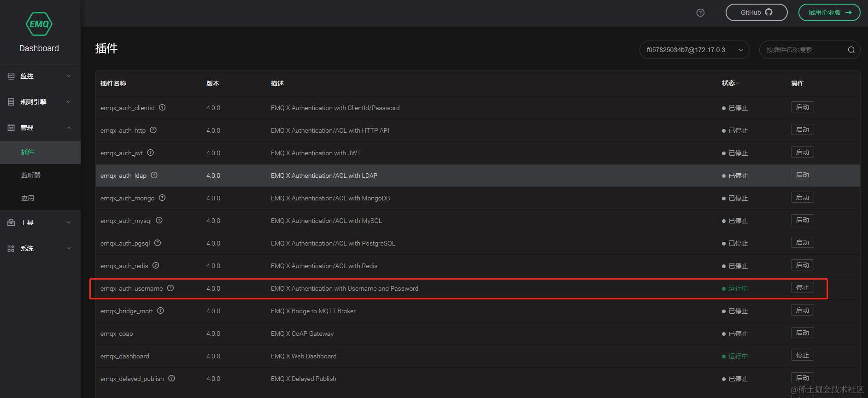This screenshot has width=868, height=398.
Task: Click the 试用企业版 button
Action: tap(829, 12)
